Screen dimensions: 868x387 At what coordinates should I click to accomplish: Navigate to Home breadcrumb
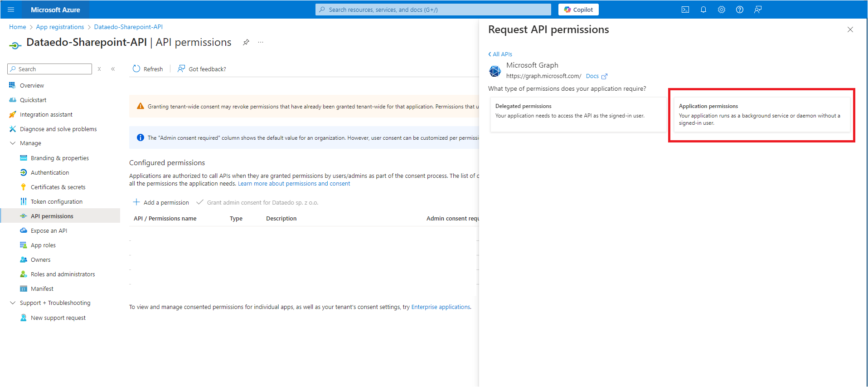pos(18,27)
